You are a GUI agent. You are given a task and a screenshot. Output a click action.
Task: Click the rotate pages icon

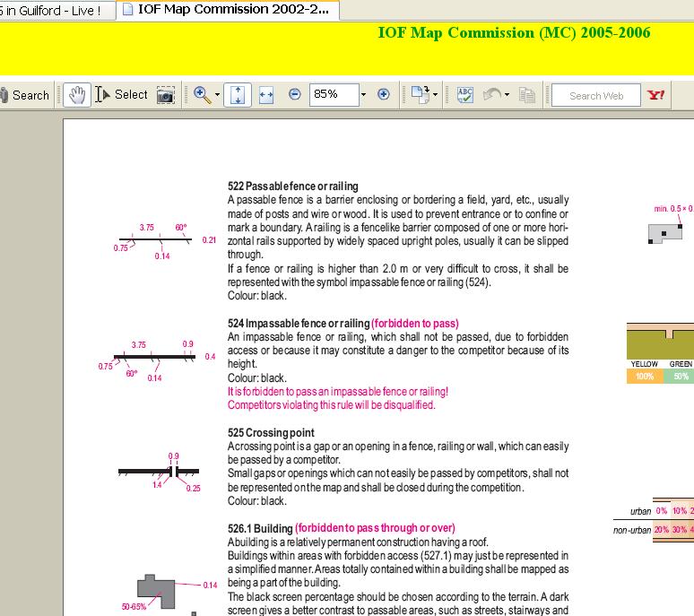pos(420,95)
